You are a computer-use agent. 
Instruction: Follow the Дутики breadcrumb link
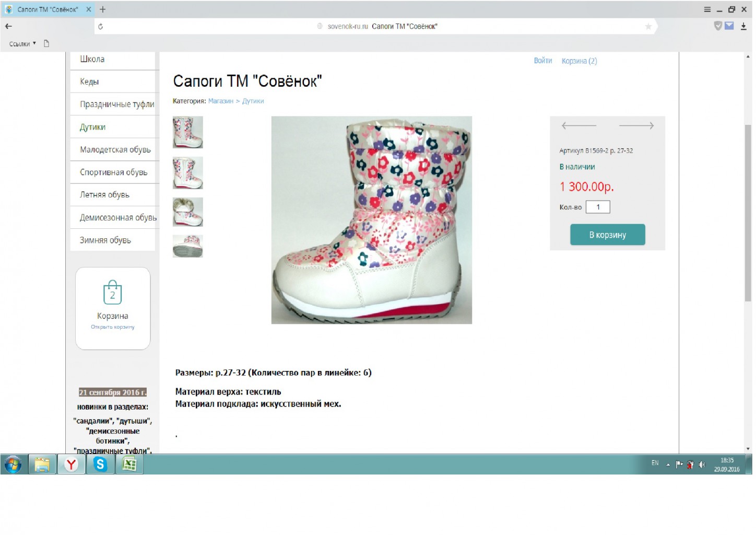[253, 101]
